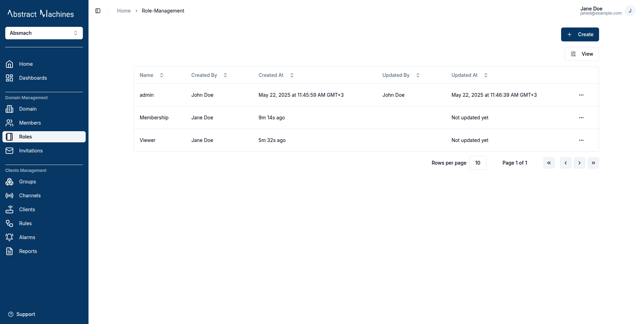Go to first page of roles
The image size is (644, 324).
tap(549, 163)
